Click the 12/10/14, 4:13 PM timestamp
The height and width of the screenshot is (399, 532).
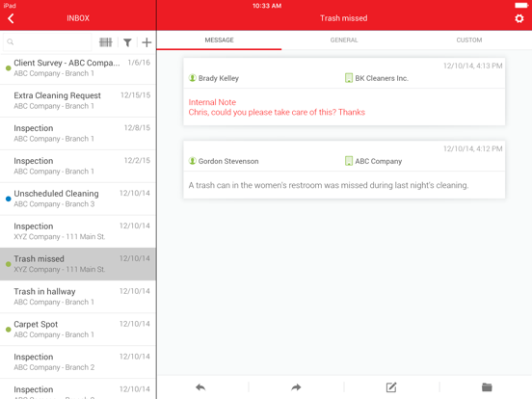coord(472,66)
